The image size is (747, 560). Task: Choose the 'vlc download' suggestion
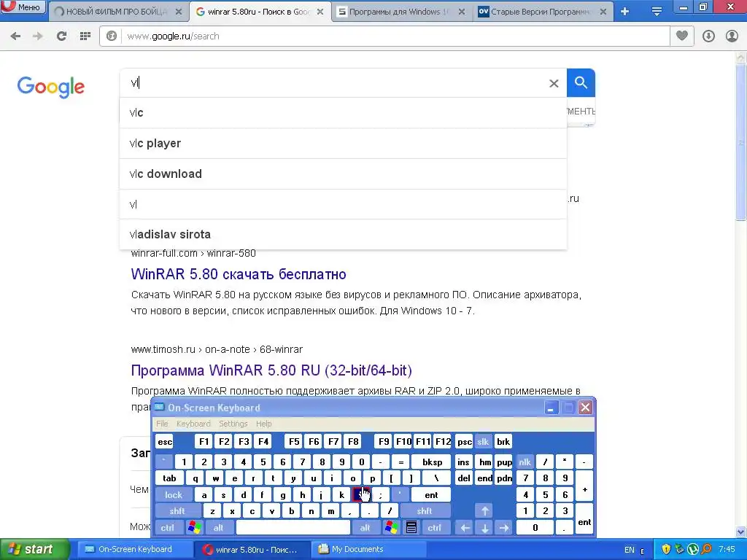(x=343, y=174)
